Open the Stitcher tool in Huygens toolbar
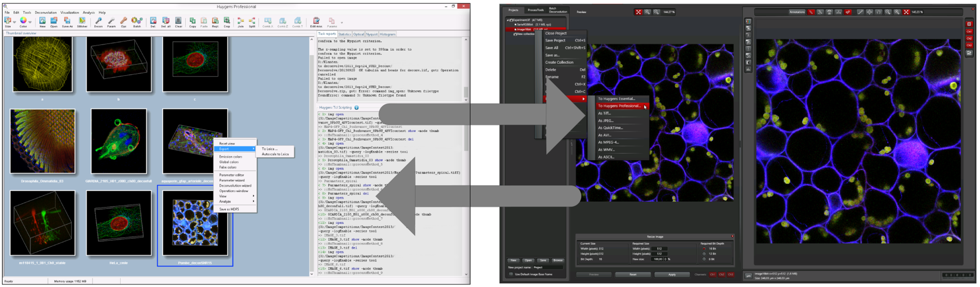The height and width of the screenshot is (287, 980). [82, 22]
